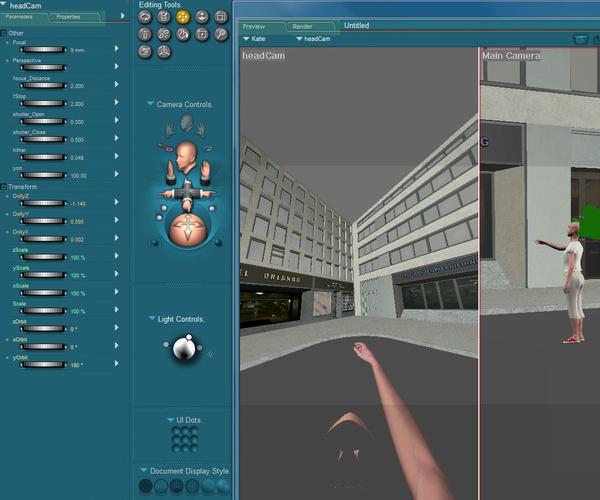Click the fifth Document Display Style sphere
The image size is (600, 500).
point(207,486)
